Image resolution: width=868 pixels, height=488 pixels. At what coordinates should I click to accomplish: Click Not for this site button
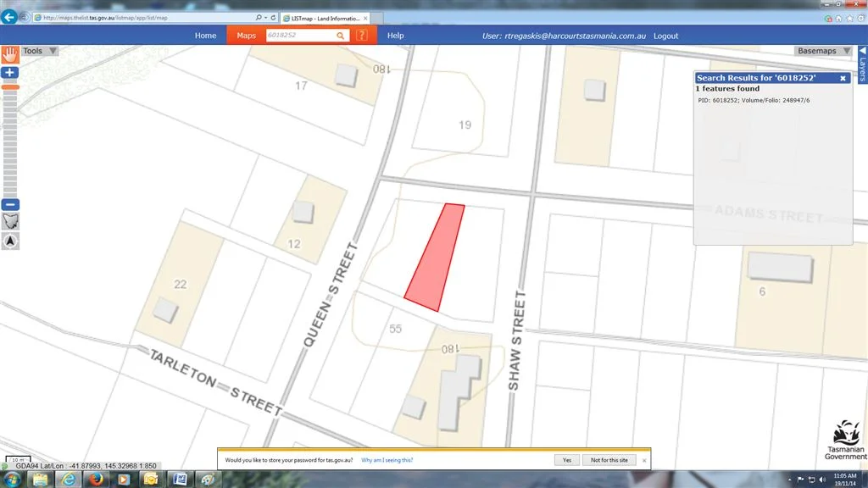pyautogui.click(x=609, y=460)
